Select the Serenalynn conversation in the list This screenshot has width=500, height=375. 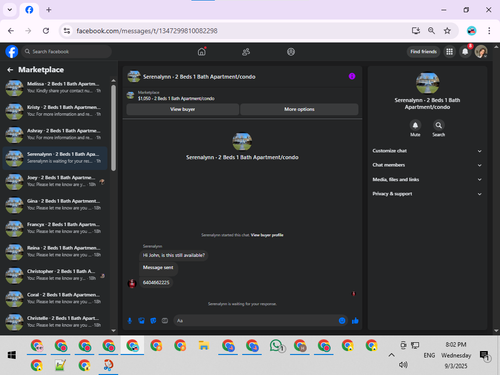55,158
